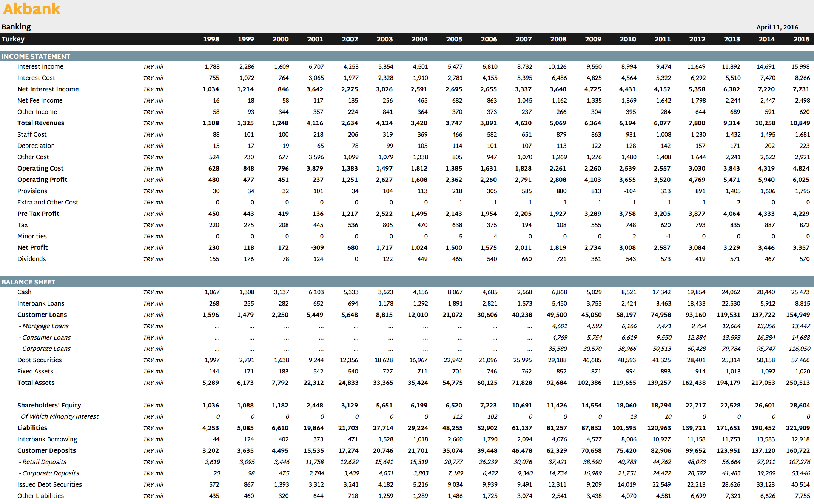Click the Minorities row label
This screenshot has height=504, width=814.
click(x=32, y=236)
